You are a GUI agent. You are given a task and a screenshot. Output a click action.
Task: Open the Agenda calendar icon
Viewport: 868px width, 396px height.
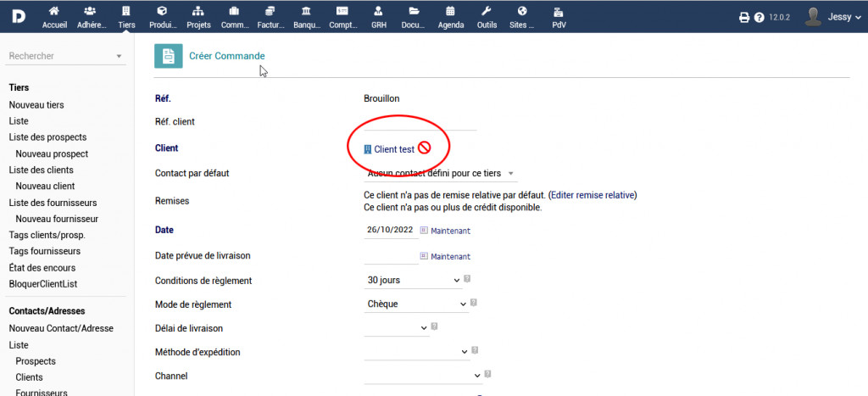(x=450, y=12)
